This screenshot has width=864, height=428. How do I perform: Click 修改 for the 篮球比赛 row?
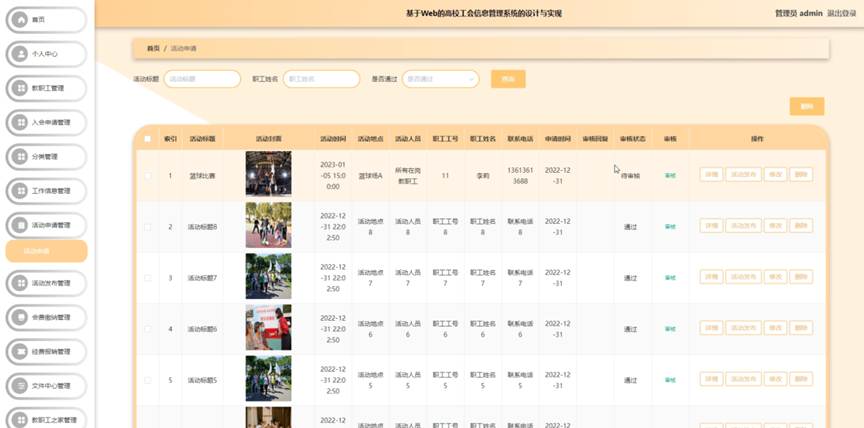pos(775,175)
